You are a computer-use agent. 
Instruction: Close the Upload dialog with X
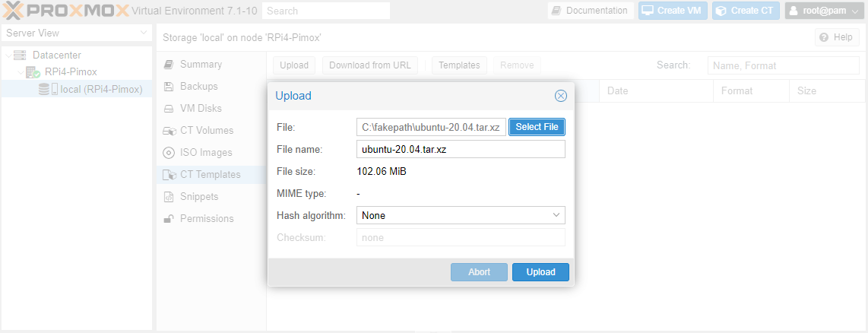point(561,96)
